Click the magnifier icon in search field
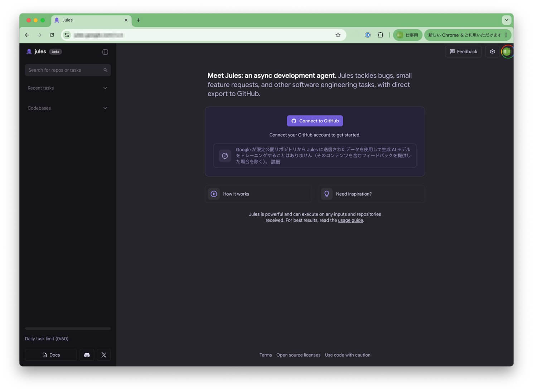The width and height of the screenshot is (533, 392). [105, 70]
